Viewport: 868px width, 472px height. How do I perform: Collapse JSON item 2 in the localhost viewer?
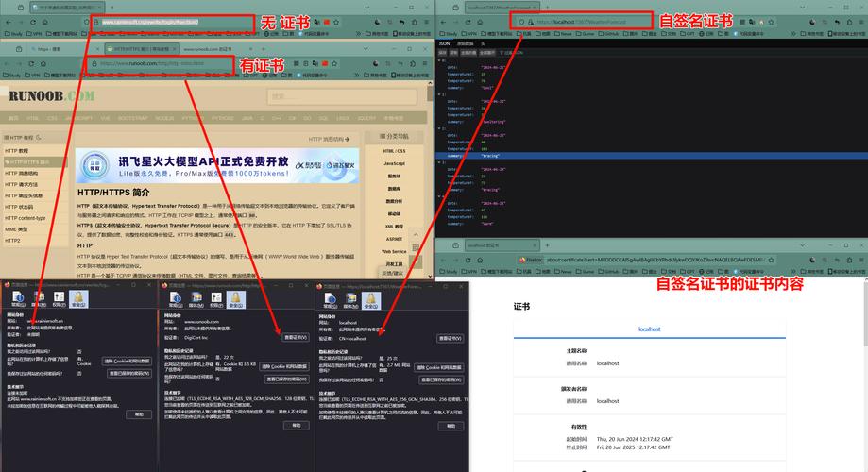click(439, 128)
